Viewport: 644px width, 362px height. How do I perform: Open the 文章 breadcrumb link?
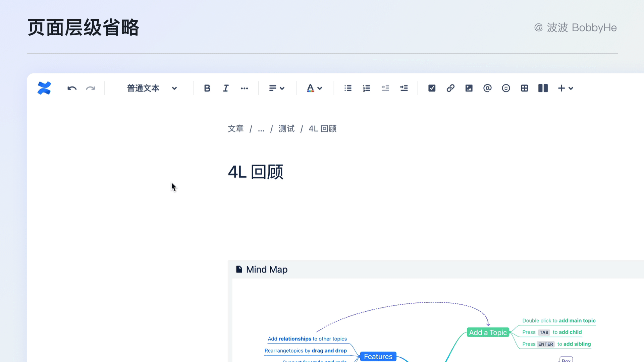click(235, 129)
